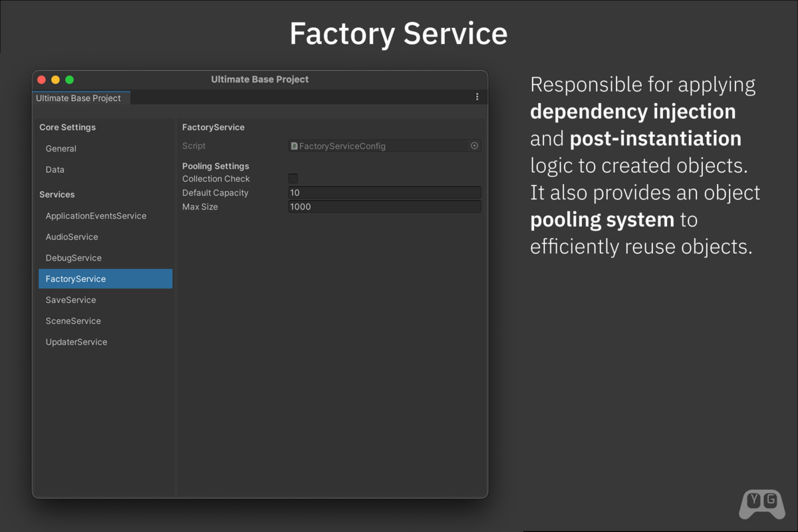Click the Max Size value field
Screen dimensions: 798x532
pyautogui.click(x=384, y=207)
